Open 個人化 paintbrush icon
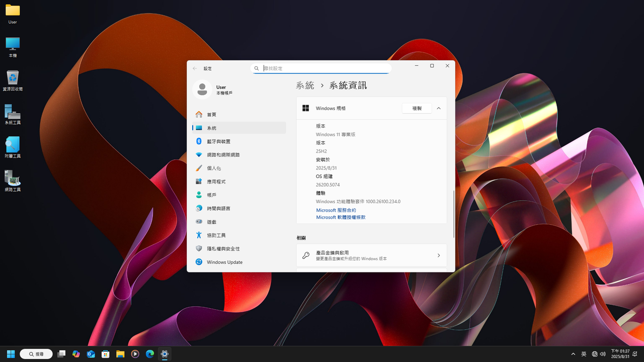Viewport: 644px width, 362px height. 199,168
